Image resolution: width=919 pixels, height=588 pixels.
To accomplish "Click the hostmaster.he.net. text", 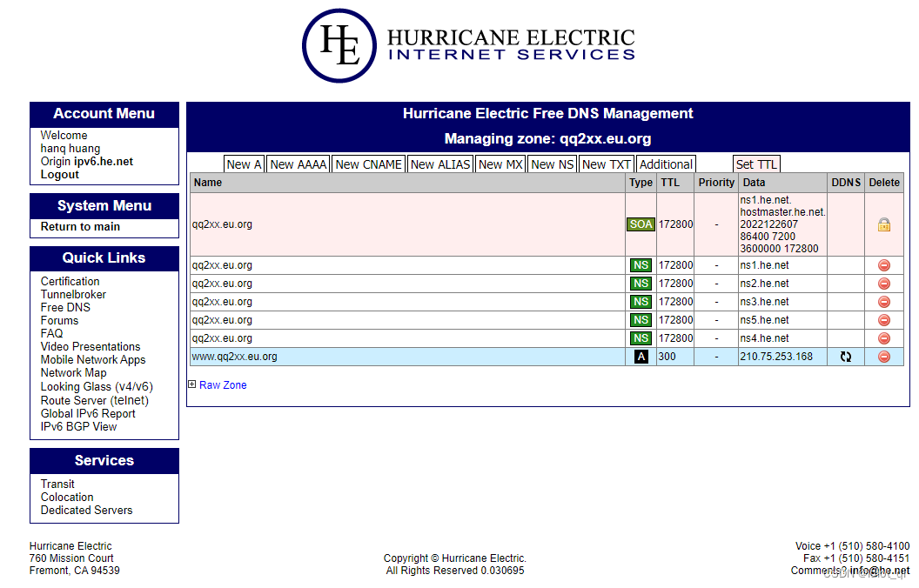I will [x=782, y=212].
